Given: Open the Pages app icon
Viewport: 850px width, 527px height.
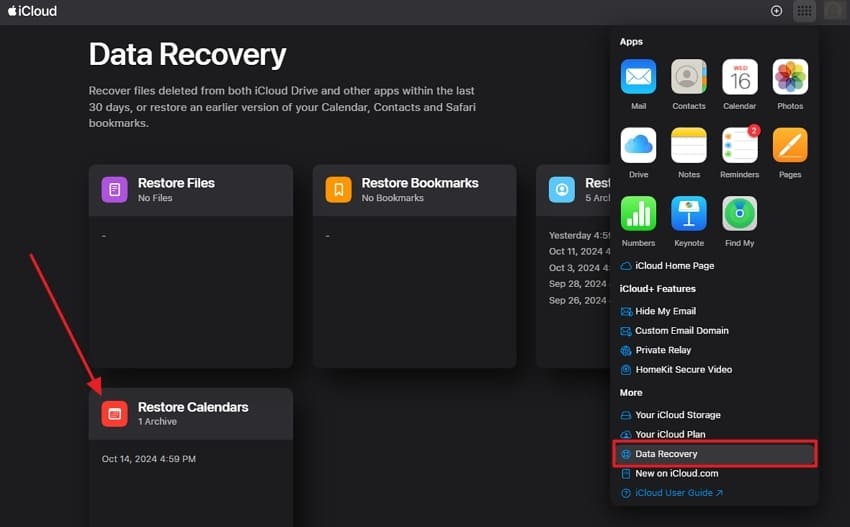Looking at the screenshot, I should 790,145.
